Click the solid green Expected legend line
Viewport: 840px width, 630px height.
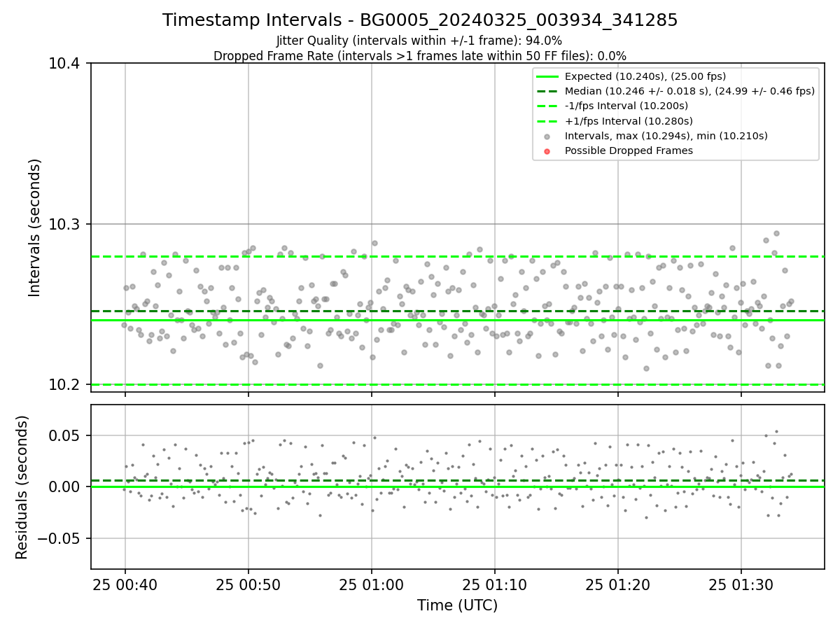click(547, 76)
